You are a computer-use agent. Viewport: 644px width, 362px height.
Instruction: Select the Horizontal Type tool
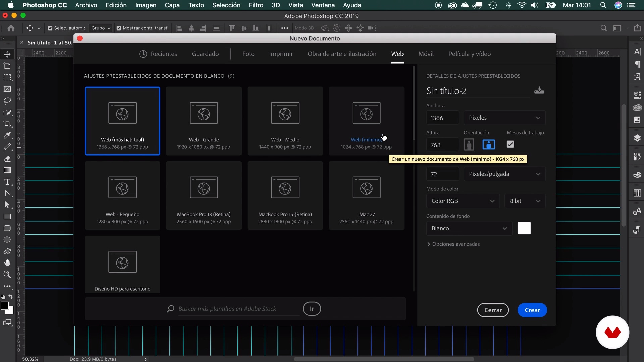[x=7, y=182]
